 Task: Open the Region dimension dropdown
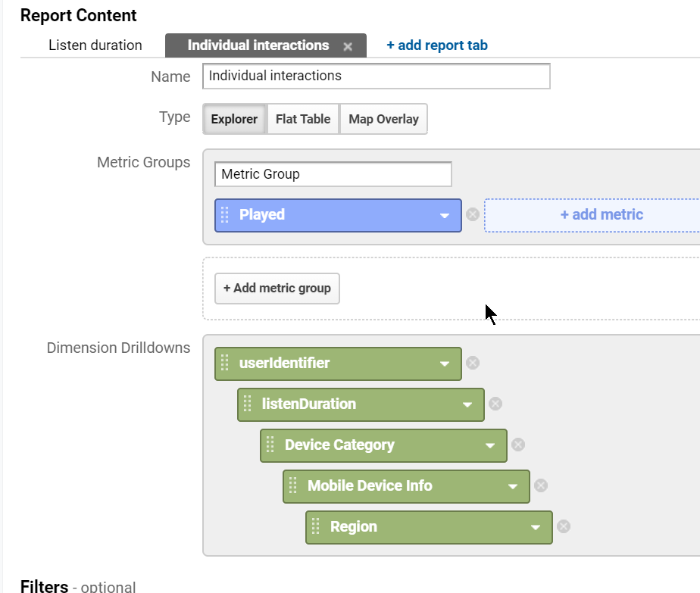point(536,527)
